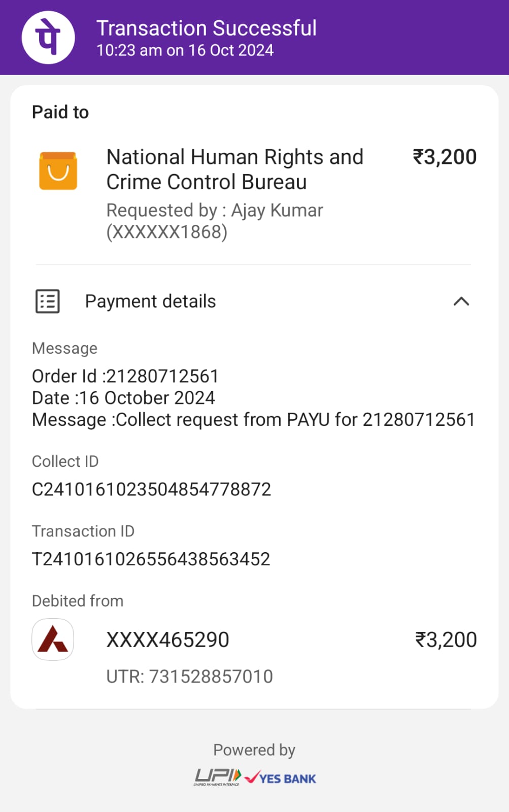Click the 10:23 am transaction timestamp
This screenshot has width=509, height=812.
point(185,50)
